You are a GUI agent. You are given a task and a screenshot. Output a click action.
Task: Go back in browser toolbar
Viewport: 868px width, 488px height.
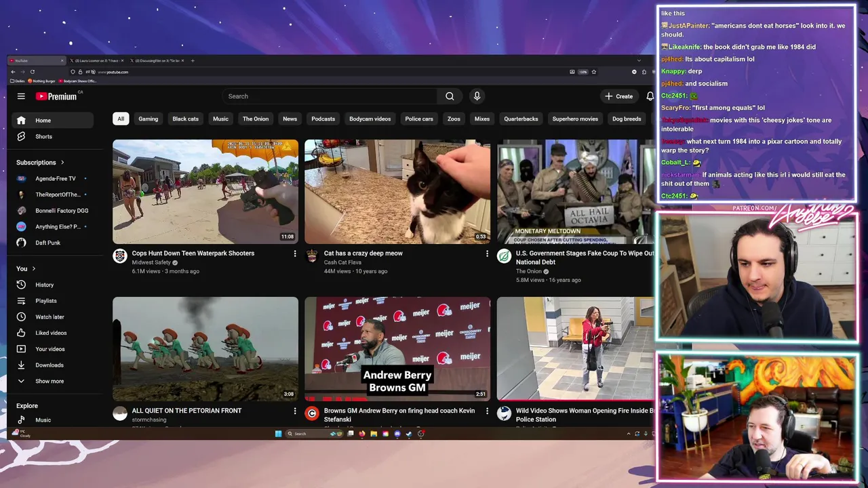click(13, 72)
